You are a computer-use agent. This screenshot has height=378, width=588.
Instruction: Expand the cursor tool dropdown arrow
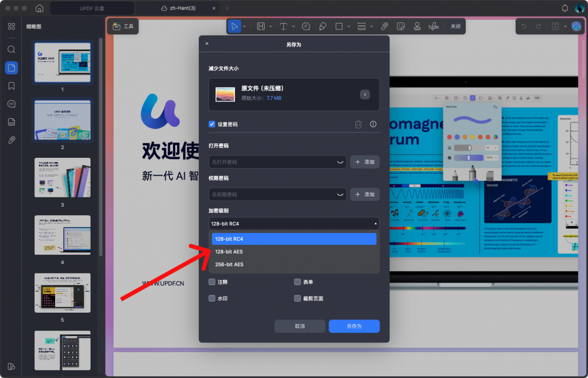pyautogui.click(x=245, y=26)
